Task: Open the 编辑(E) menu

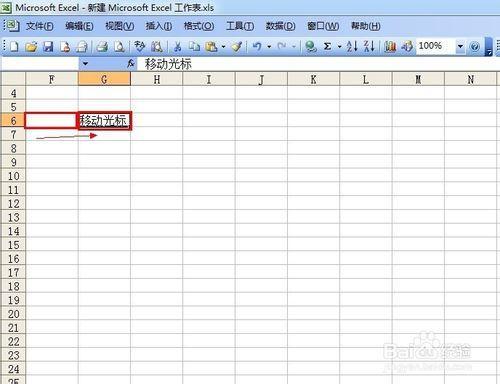Action: click(79, 26)
